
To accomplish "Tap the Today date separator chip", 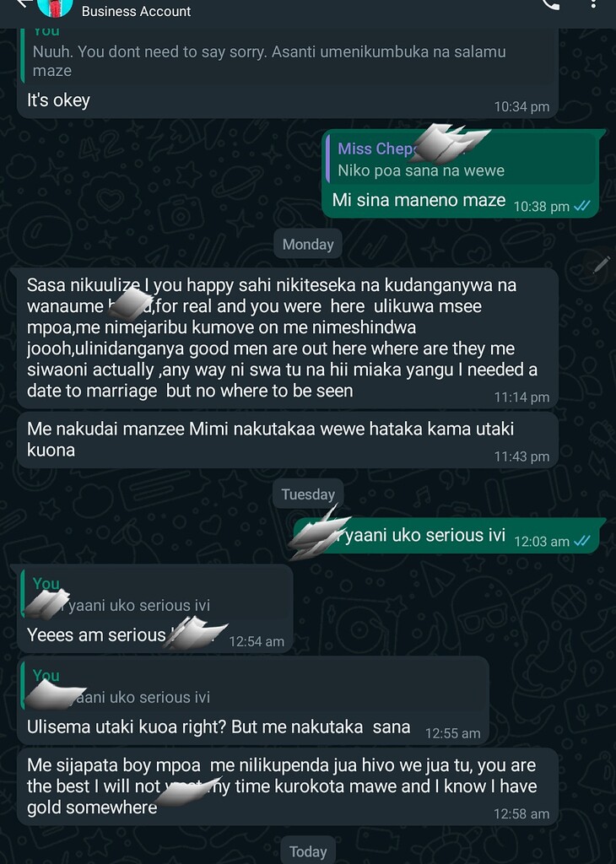I will pos(308,850).
